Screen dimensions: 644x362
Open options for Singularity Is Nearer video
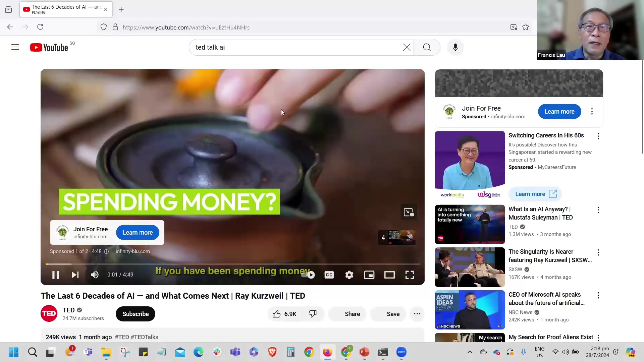(598, 252)
